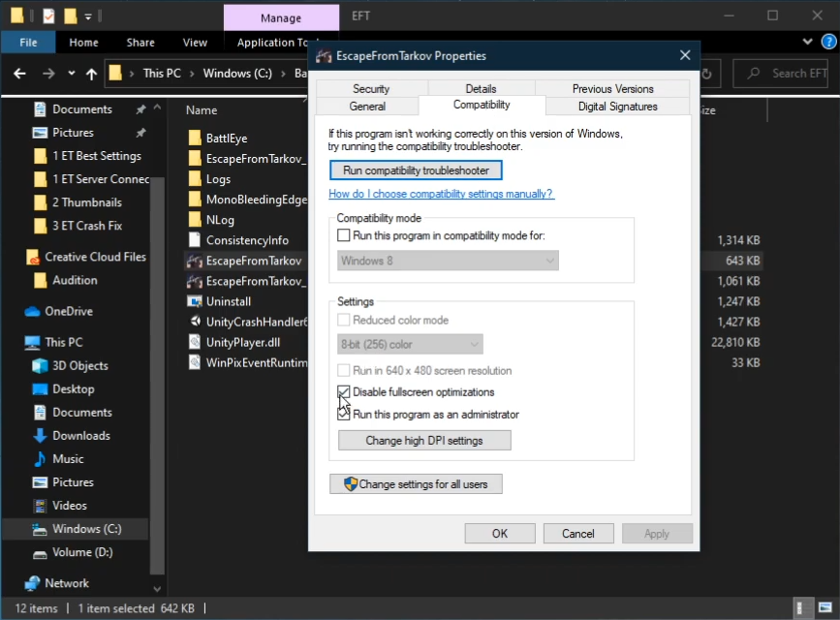Open How do I choose compatibility settings link
840x620 pixels.
[441, 194]
